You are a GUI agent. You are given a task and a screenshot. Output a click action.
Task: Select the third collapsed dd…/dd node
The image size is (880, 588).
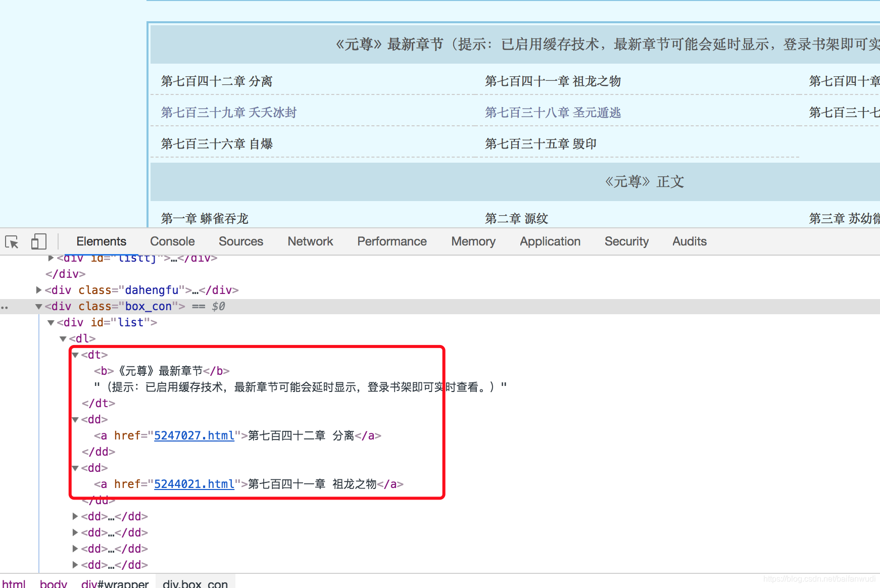pyautogui.click(x=114, y=549)
